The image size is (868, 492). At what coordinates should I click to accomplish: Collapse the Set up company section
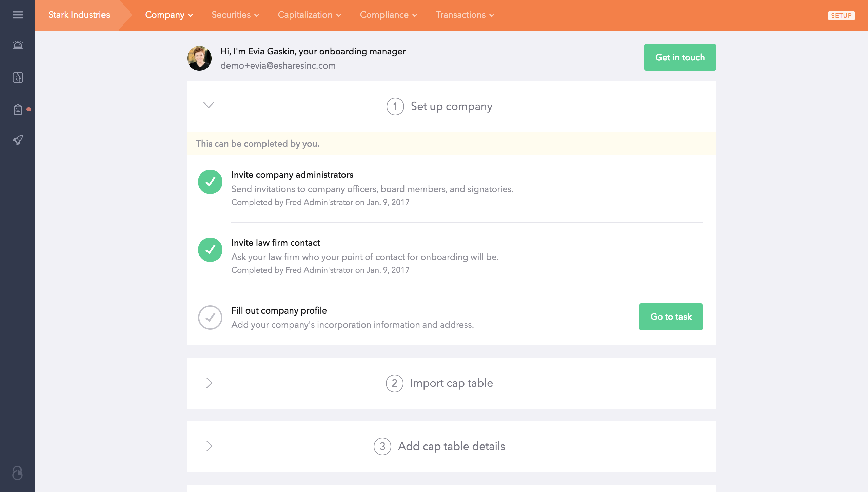click(209, 105)
